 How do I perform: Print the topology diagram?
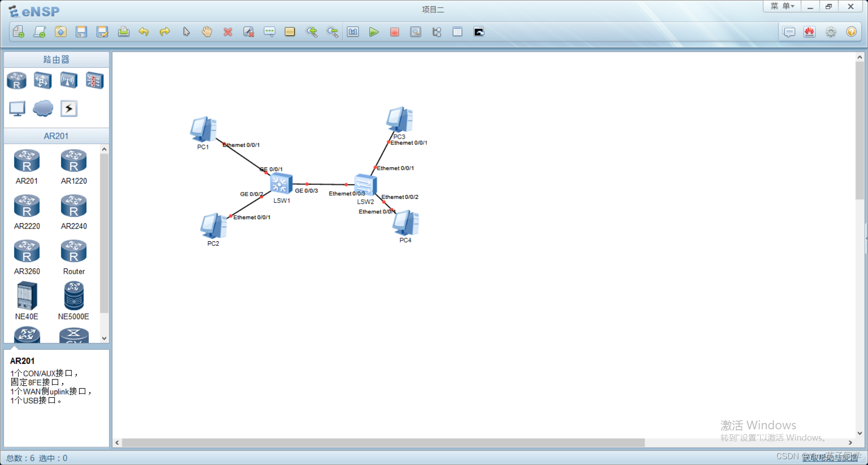[123, 32]
